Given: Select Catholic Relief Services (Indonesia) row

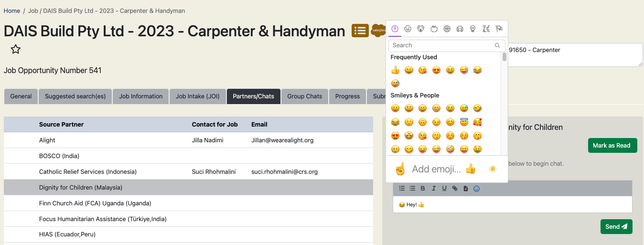Looking at the screenshot, I should [x=188, y=172].
